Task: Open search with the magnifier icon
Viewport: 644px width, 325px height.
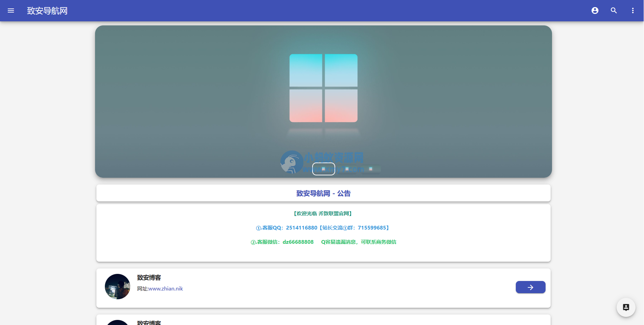Action: (614, 10)
